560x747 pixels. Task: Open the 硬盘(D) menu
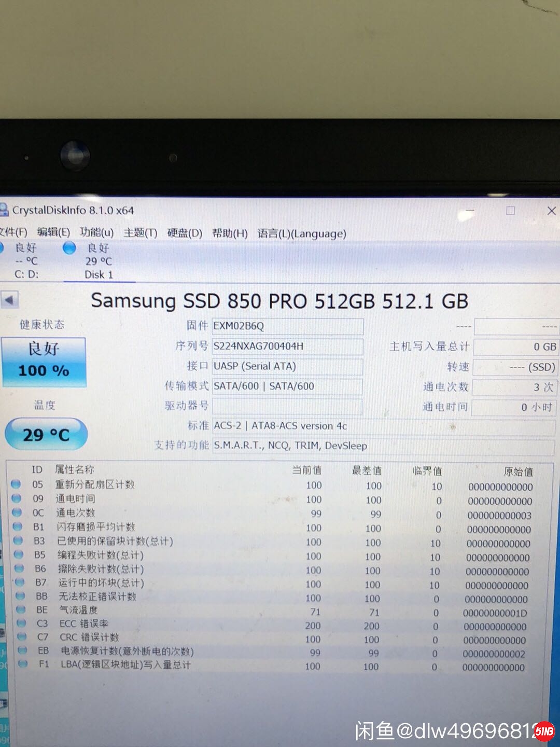tap(185, 233)
